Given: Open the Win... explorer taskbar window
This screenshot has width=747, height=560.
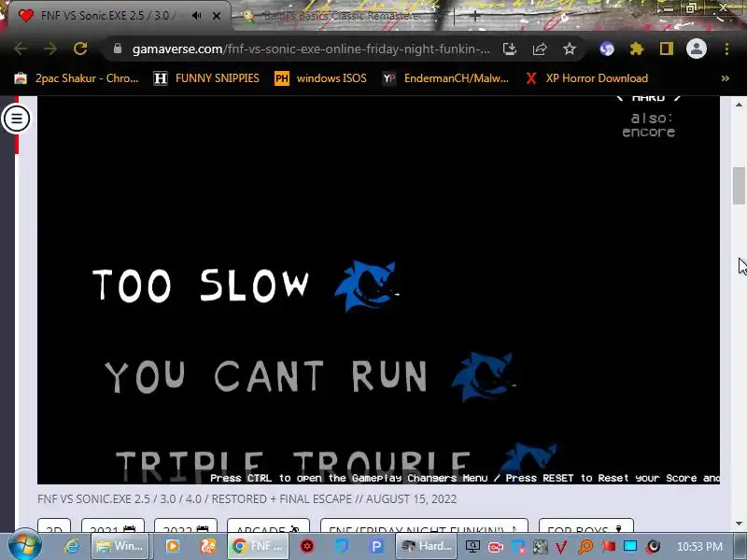Looking at the screenshot, I should click(x=120, y=546).
